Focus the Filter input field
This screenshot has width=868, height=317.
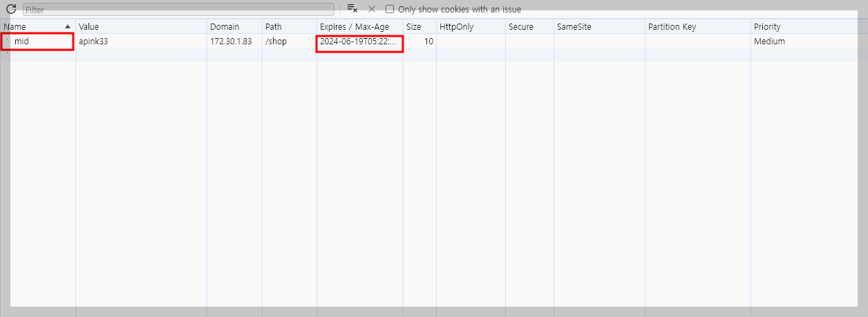178,10
